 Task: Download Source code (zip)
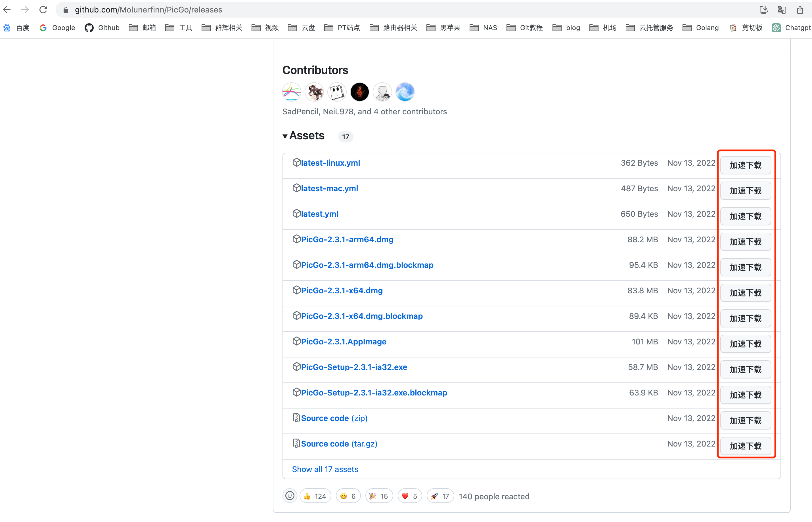tap(334, 418)
